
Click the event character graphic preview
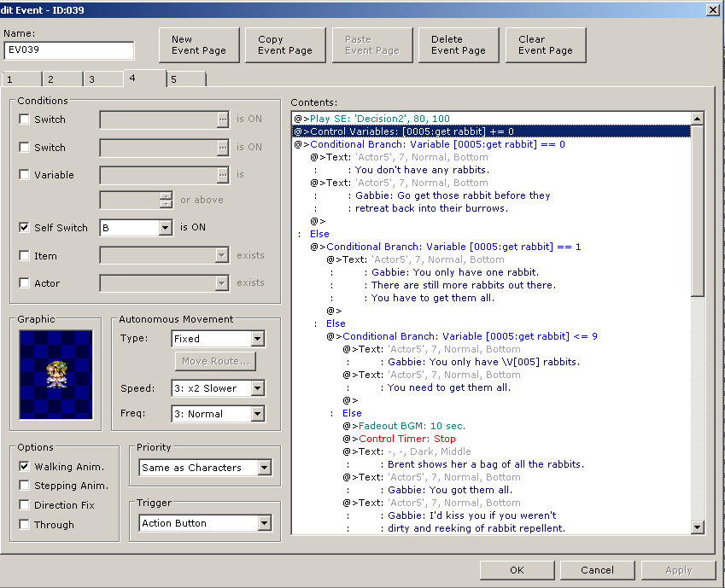(56, 374)
